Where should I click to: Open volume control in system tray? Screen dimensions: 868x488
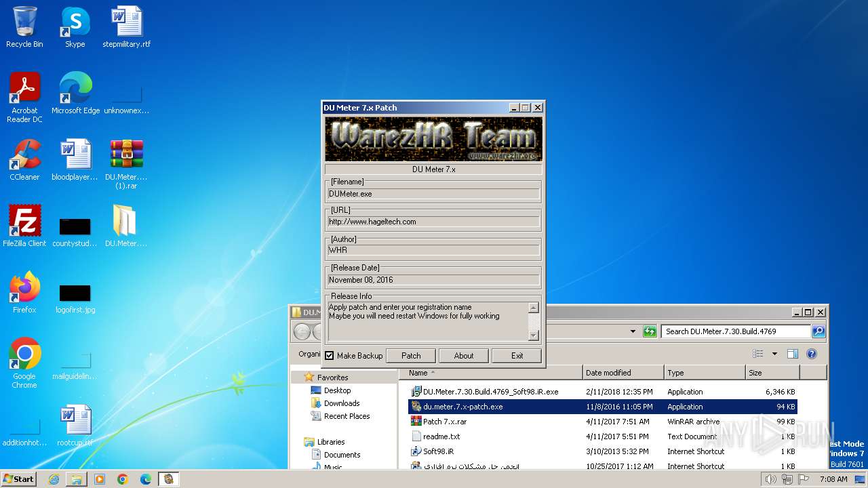[x=771, y=479]
